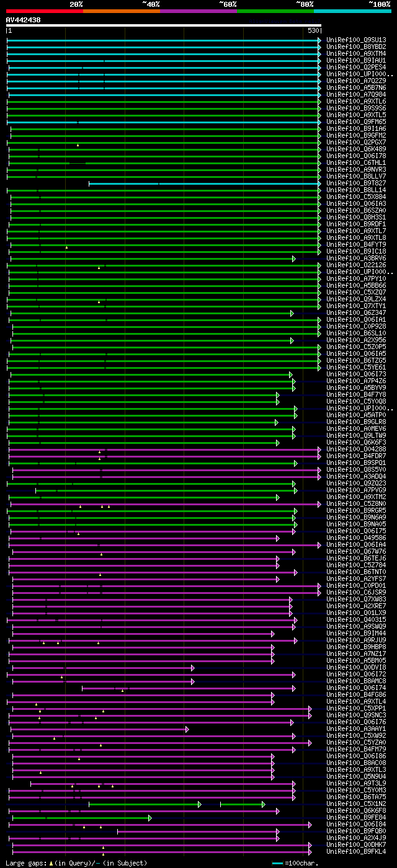
Task: Click the Large gaps legend text
Action: (x=76, y=863)
